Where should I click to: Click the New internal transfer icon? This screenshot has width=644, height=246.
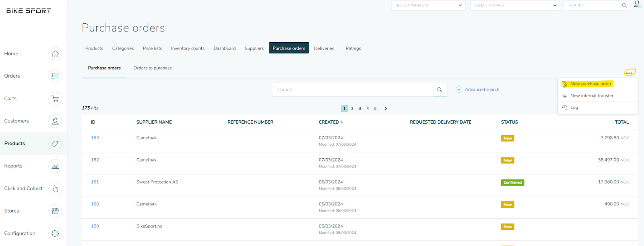click(x=565, y=96)
